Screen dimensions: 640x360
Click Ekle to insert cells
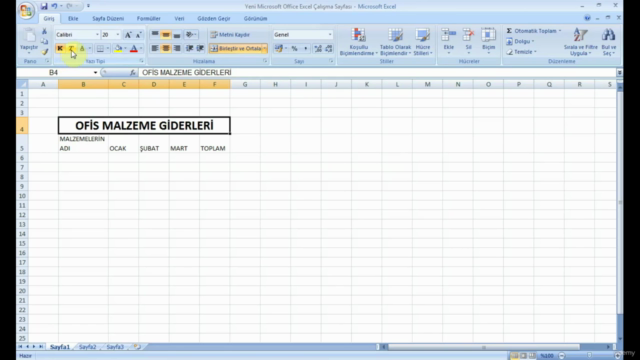click(x=449, y=42)
